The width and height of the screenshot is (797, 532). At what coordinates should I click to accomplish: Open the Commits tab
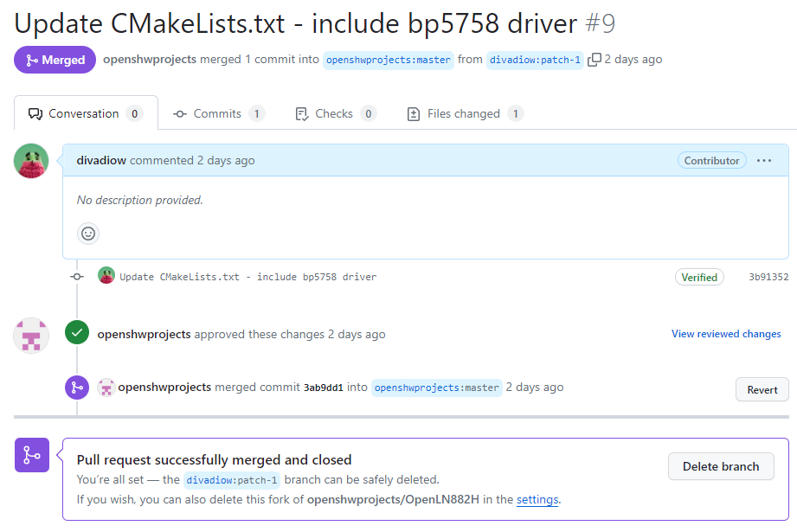coord(219,114)
